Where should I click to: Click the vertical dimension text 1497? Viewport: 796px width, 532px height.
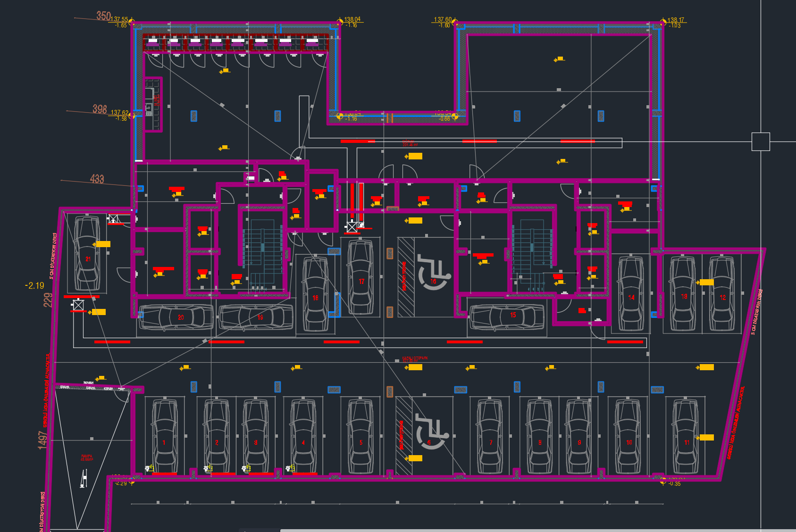pos(42,440)
